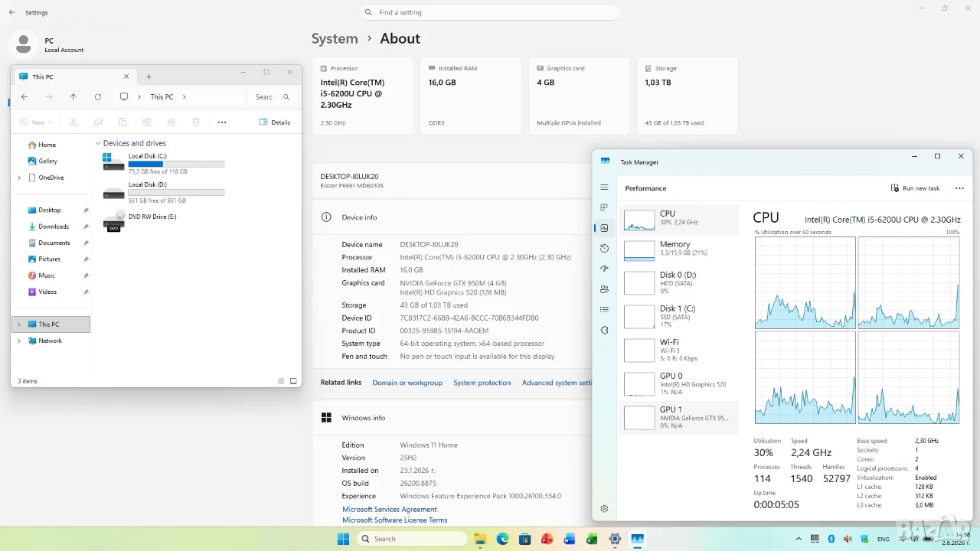Image resolution: width=980 pixels, height=551 pixels.
Task: Expand This PC in the navigation pane
Action: (19, 324)
